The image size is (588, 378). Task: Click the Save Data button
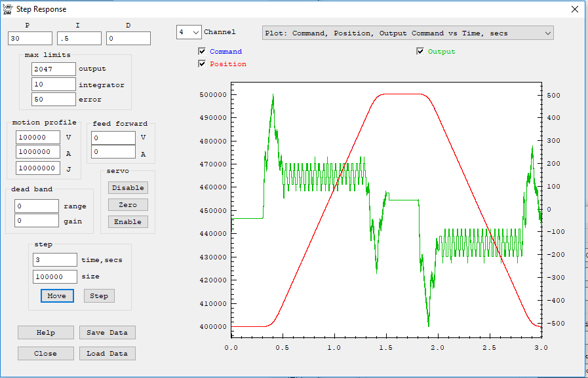click(108, 333)
